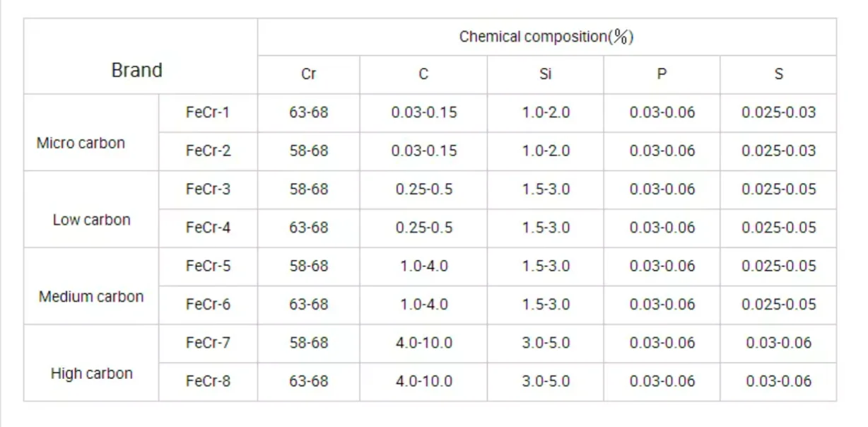868x427 pixels.
Task: Click the Low carbon category cell
Action: [x=91, y=209]
